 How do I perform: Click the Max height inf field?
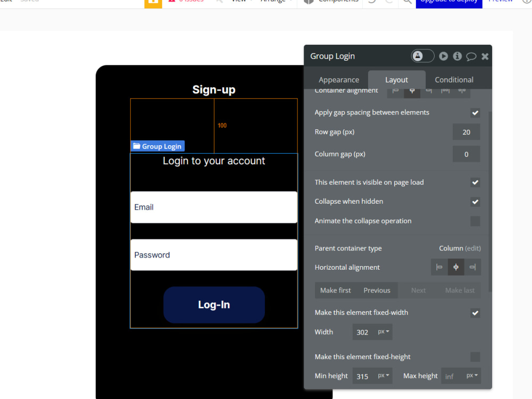[x=452, y=376]
